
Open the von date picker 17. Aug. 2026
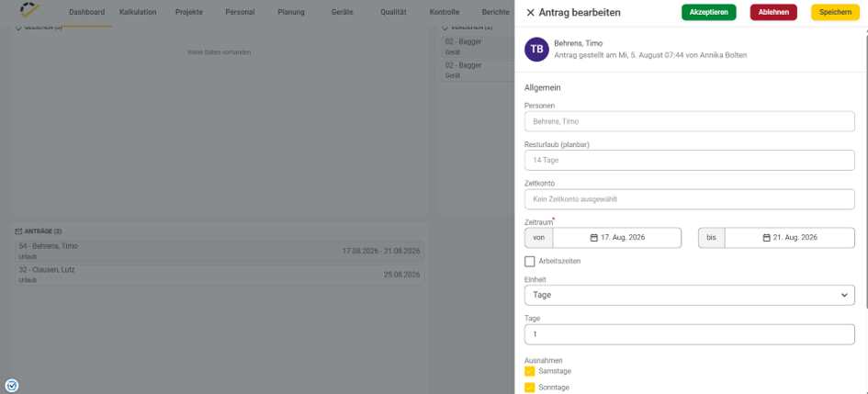(616, 237)
